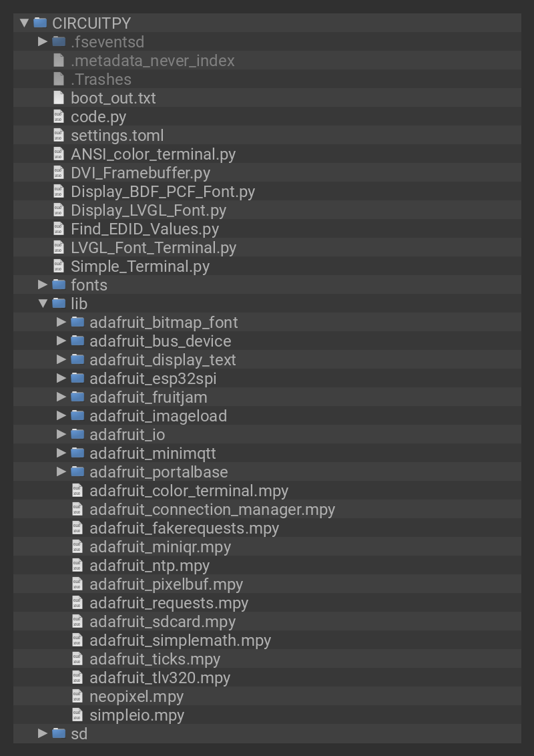This screenshot has width=534, height=756.
Task: Expand the fonts folder disclosure triangle
Action: [x=43, y=285]
